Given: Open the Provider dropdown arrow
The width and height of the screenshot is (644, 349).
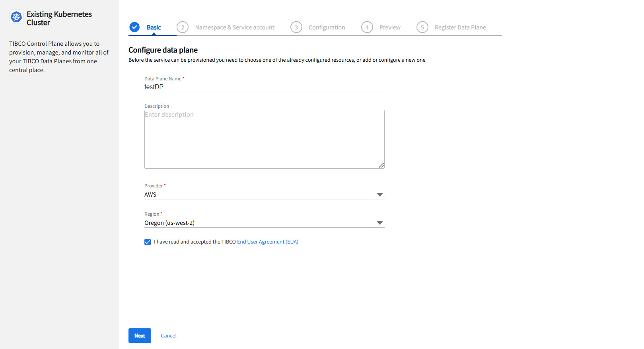Looking at the screenshot, I should (x=380, y=195).
